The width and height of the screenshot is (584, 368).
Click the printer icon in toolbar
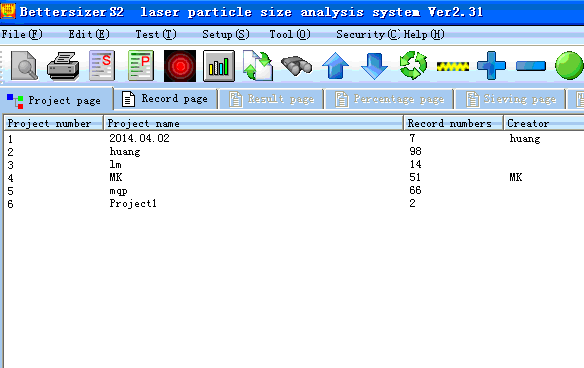tap(63, 66)
